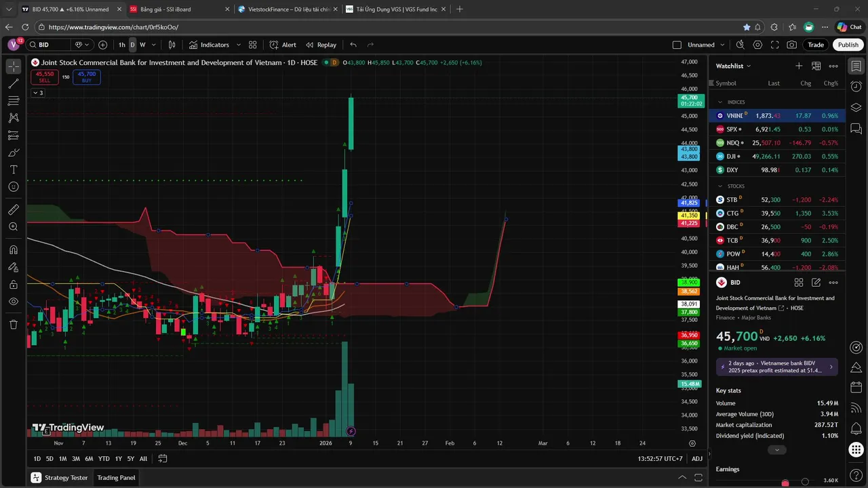868x488 pixels.
Task: Select SPX row in the watchlist
Action: (x=777, y=129)
